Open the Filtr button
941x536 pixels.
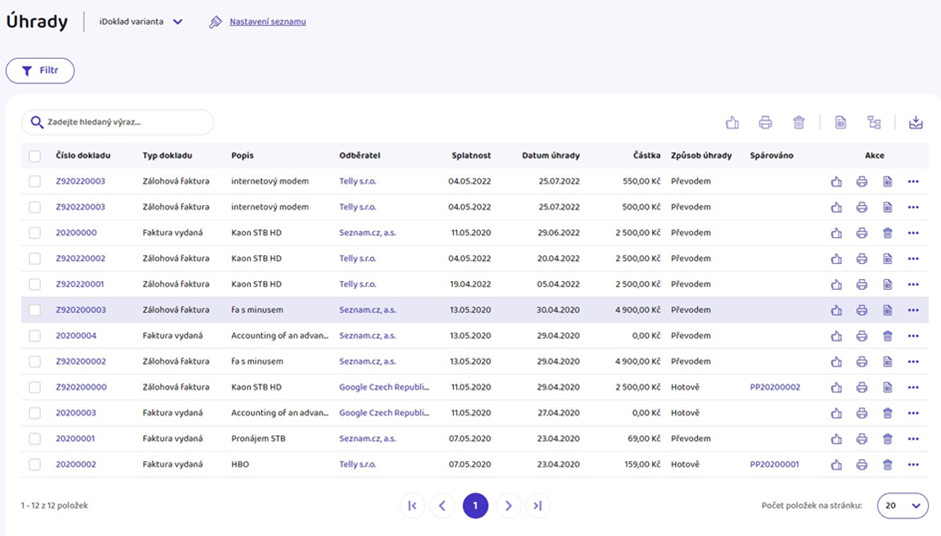point(40,71)
